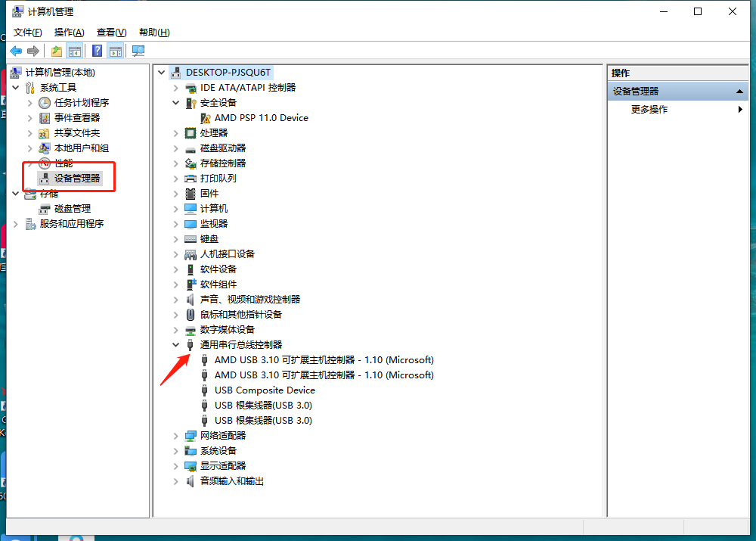Select USB Composite Device
This screenshot has width=756, height=541.
[x=265, y=390]
